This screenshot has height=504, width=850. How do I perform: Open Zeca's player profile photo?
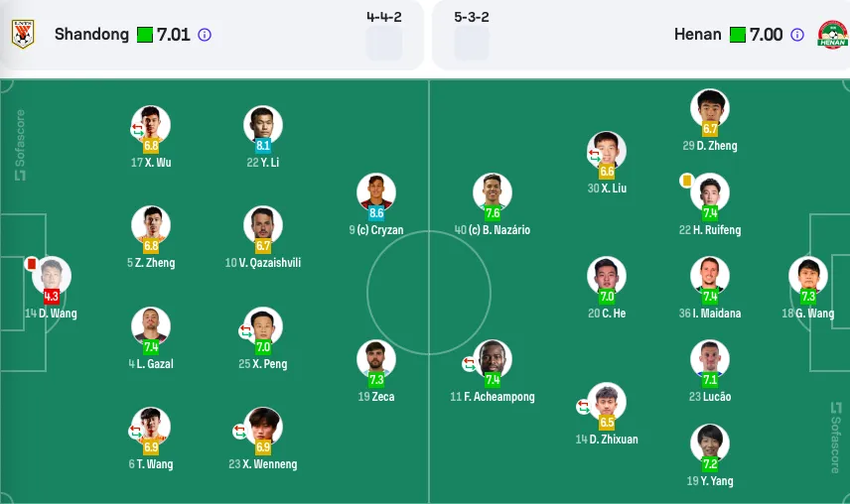point(376,358)
